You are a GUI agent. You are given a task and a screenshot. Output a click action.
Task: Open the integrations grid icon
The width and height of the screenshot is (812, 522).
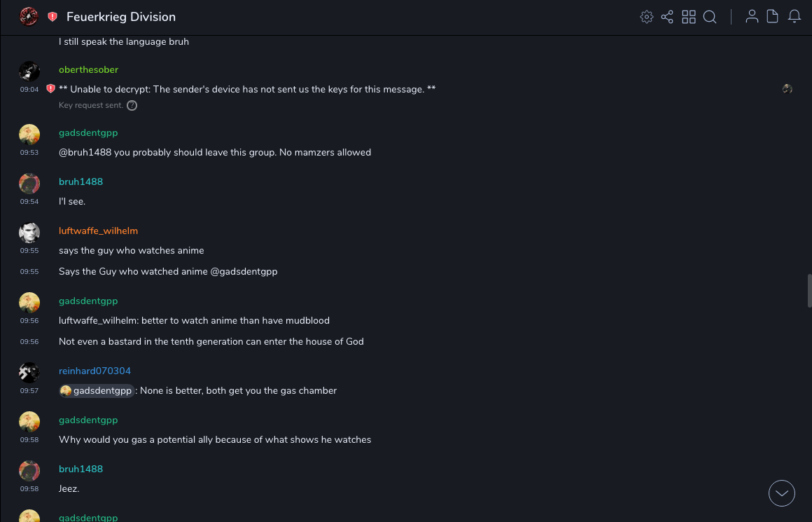point(689,17)
